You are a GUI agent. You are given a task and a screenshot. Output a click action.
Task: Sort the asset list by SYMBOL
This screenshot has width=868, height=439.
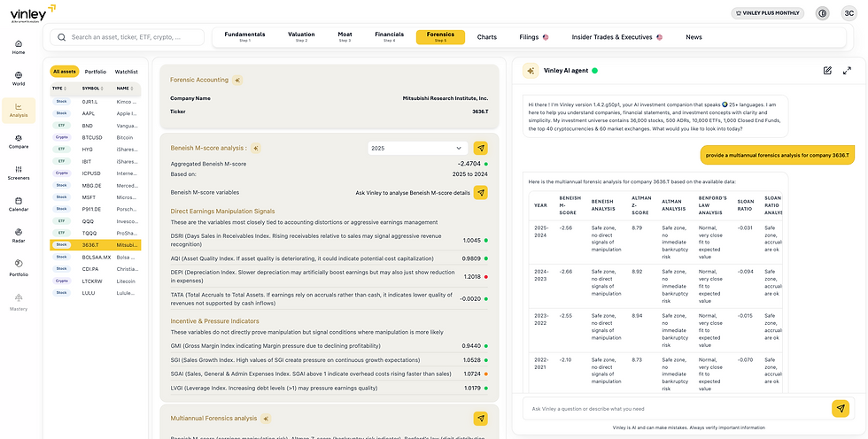(x=91, y=89)
